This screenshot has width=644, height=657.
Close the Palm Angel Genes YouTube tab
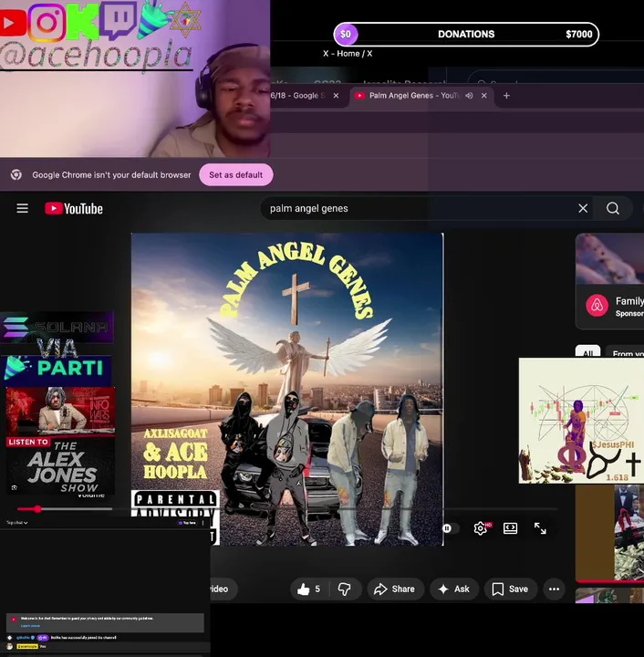point(484,96)
